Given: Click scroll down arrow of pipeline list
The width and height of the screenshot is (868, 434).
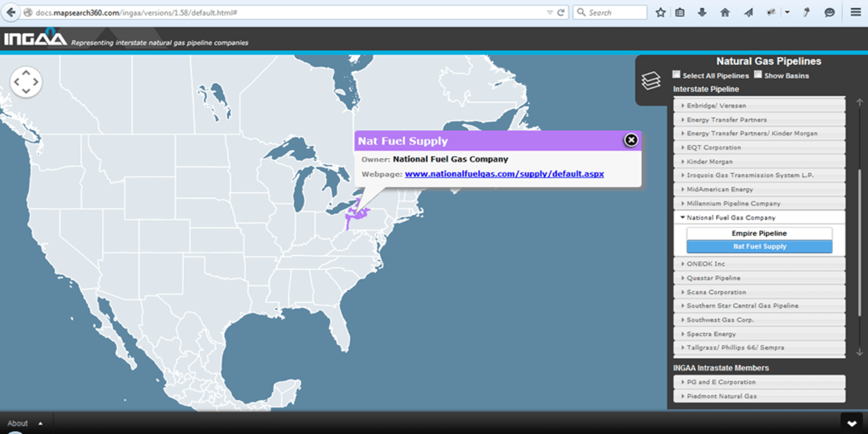Looking at the screenshot, I should [x=860, y=352].
